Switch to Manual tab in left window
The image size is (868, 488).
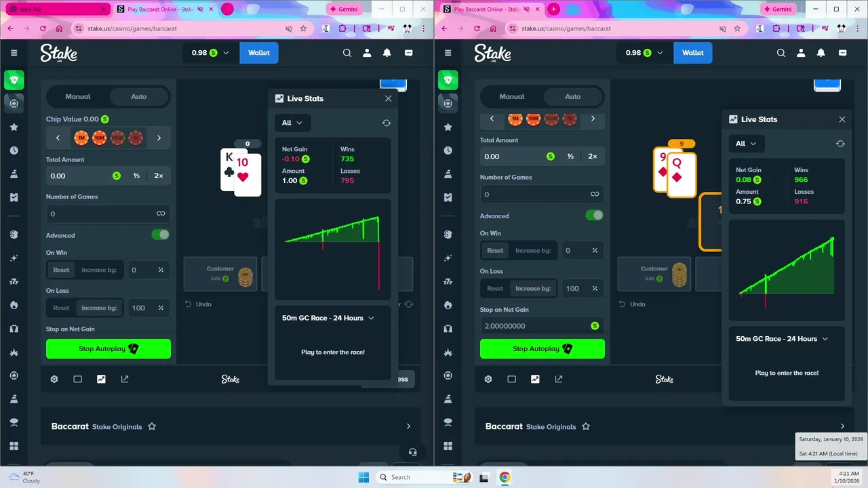[x=78, y=96]
